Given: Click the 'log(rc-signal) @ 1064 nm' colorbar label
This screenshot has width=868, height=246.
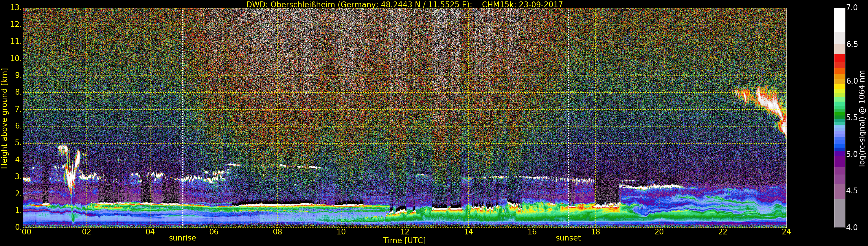Looking at the screenshot, I should point(862,118).
